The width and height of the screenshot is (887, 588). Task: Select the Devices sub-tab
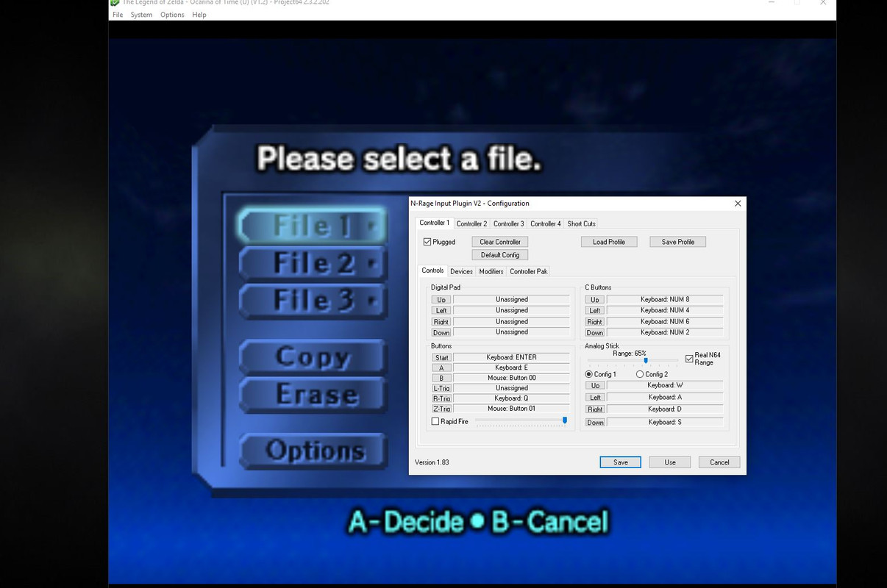461,271
